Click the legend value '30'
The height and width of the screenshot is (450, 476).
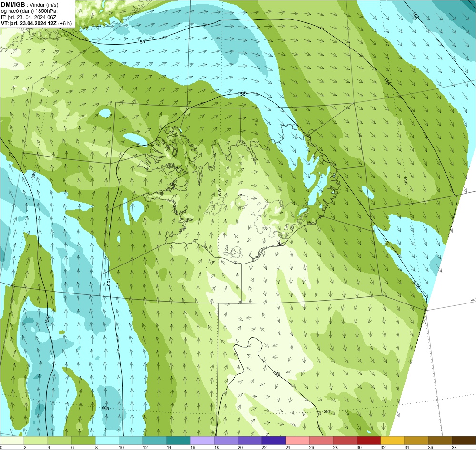click(359, 447)
